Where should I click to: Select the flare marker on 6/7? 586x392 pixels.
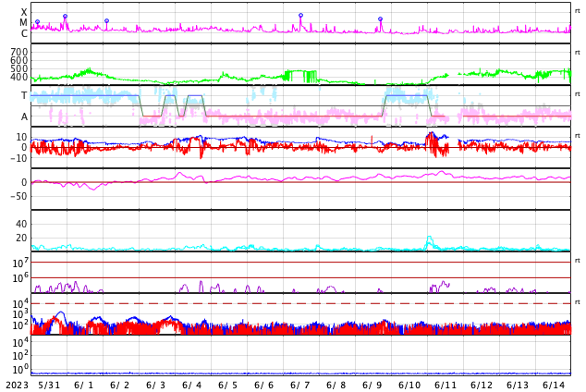click(x=300, y=16)
